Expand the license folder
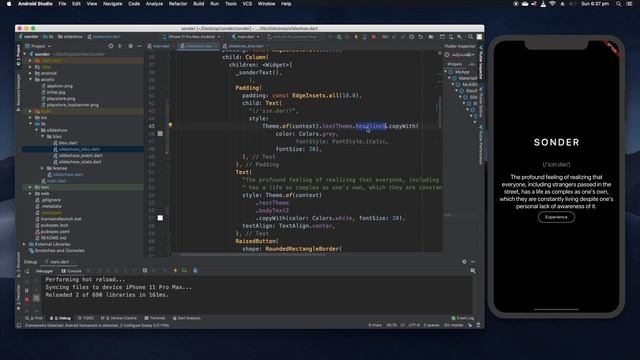The image size is (640, 360). 42,168
